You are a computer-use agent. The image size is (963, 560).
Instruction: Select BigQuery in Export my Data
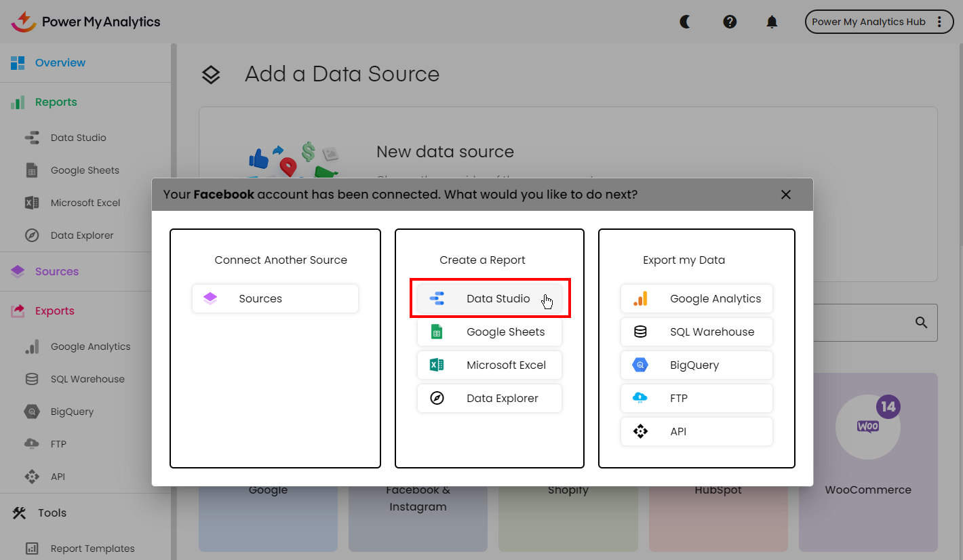696,365
